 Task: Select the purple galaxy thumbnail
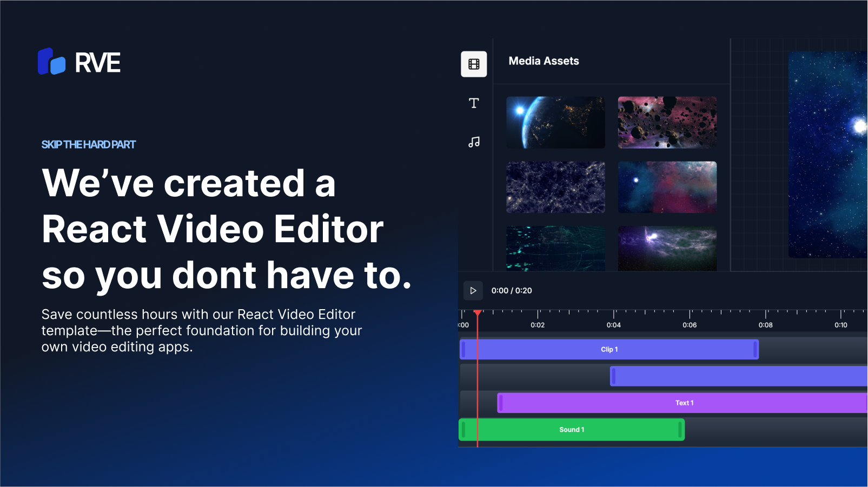667,248
